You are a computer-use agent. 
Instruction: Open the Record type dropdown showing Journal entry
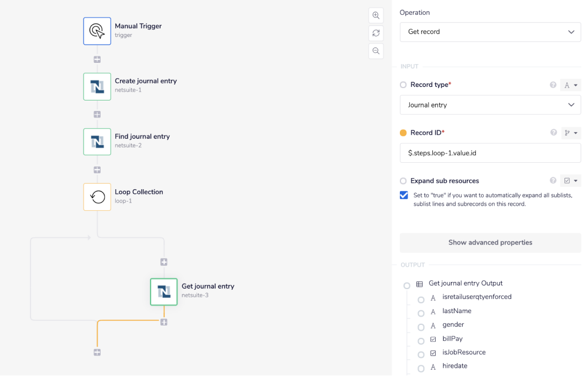pos(490,105)
